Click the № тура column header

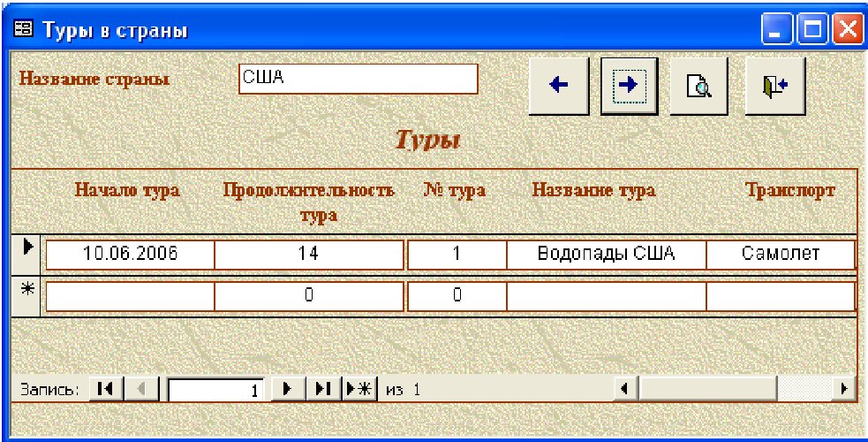pyautogui.click(x=455, y=191)
